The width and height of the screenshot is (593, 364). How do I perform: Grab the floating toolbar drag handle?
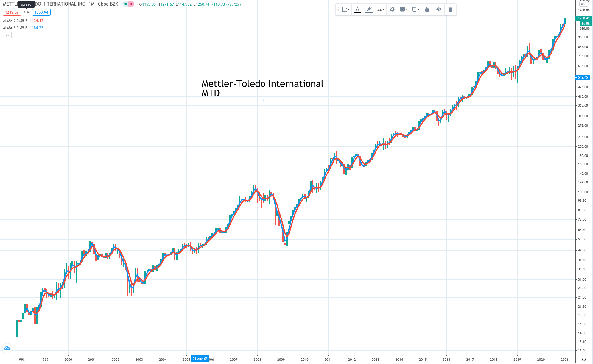tap(338, 10)
